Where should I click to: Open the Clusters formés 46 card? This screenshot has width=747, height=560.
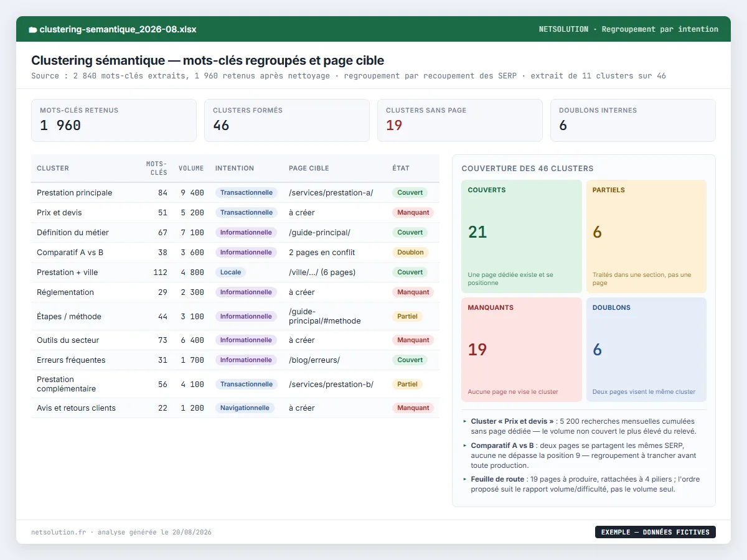tap(287, 121)
